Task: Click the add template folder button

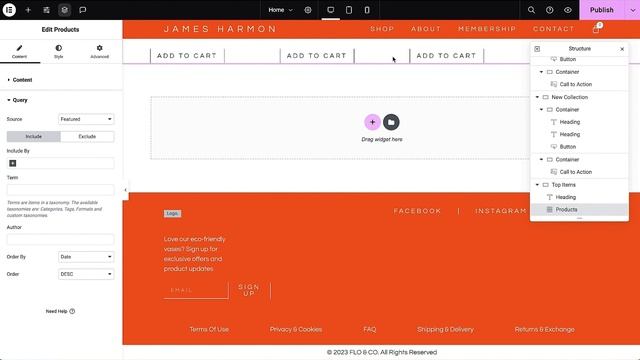Action: 391,122
